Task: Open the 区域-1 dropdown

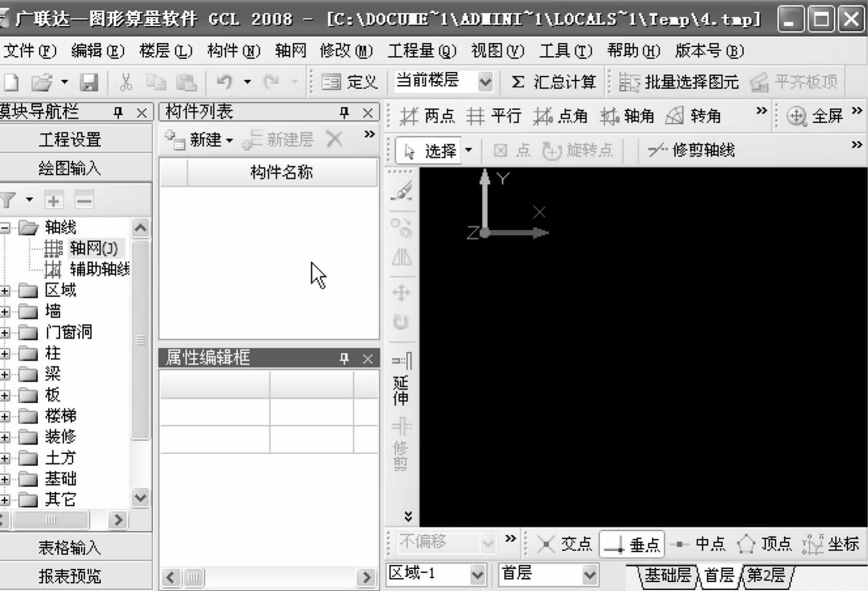Action: pyautogui.click(x=477, y=575)
